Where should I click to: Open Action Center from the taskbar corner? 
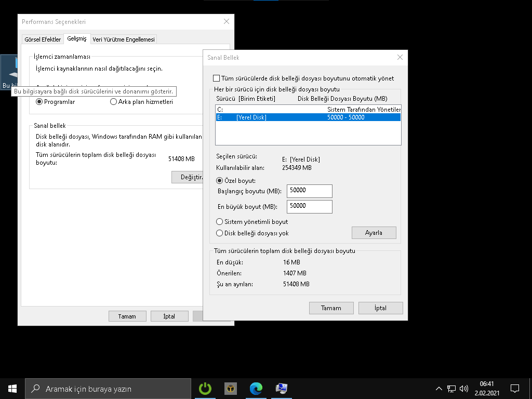click(514, 388)
